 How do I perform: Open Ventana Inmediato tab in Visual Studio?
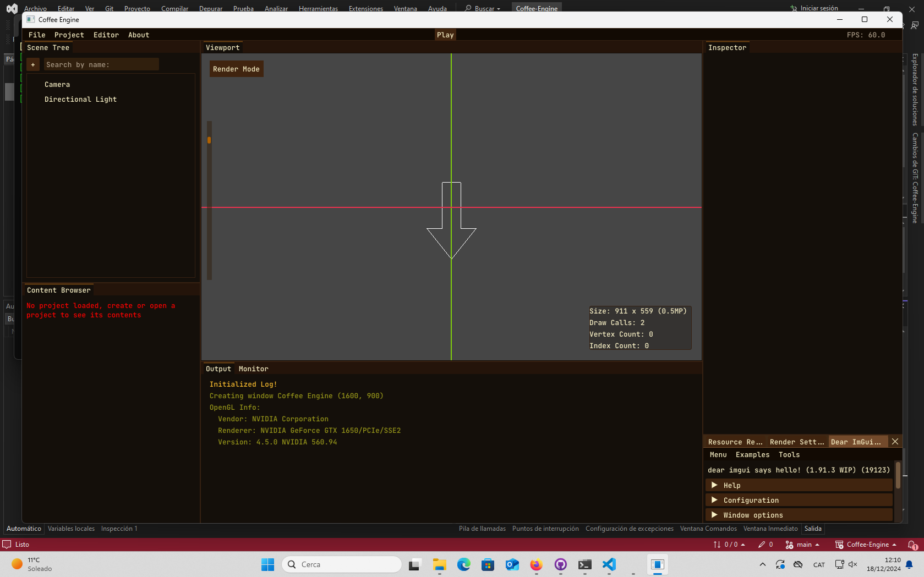pyautogui.click(x=770, y=529)
